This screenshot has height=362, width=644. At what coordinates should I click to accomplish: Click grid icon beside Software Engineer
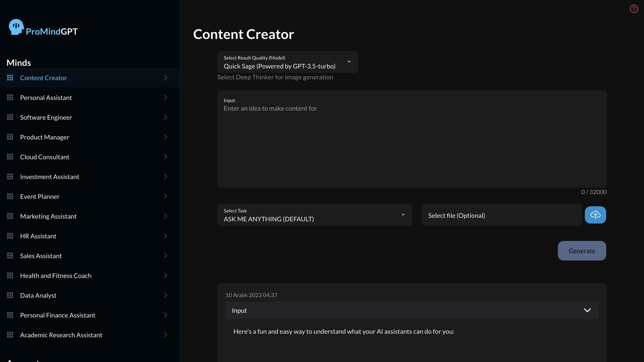coord(10,117)
